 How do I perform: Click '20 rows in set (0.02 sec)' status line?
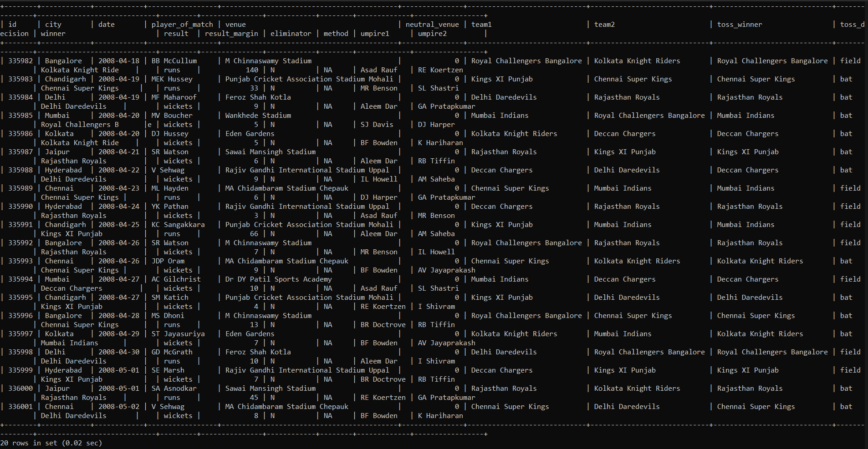51,443
